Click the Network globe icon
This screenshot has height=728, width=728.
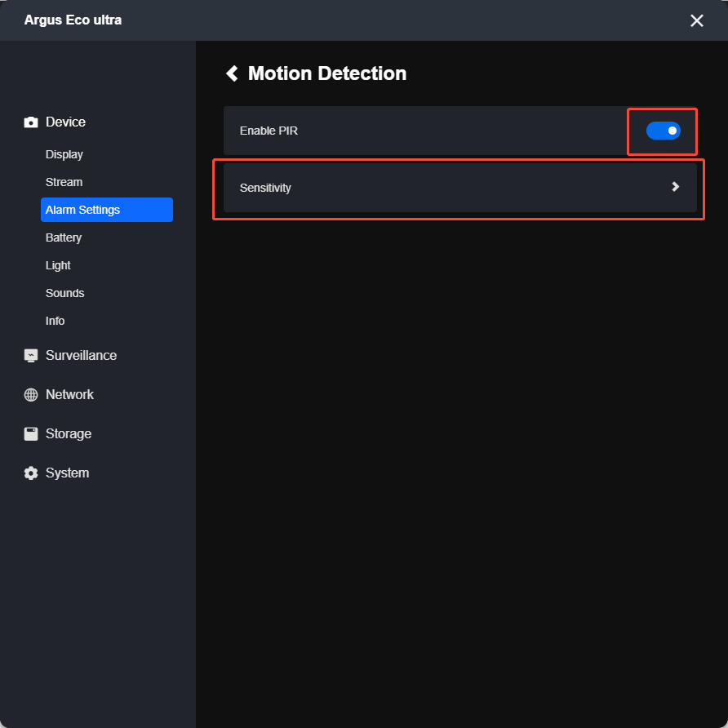(31, 395)
